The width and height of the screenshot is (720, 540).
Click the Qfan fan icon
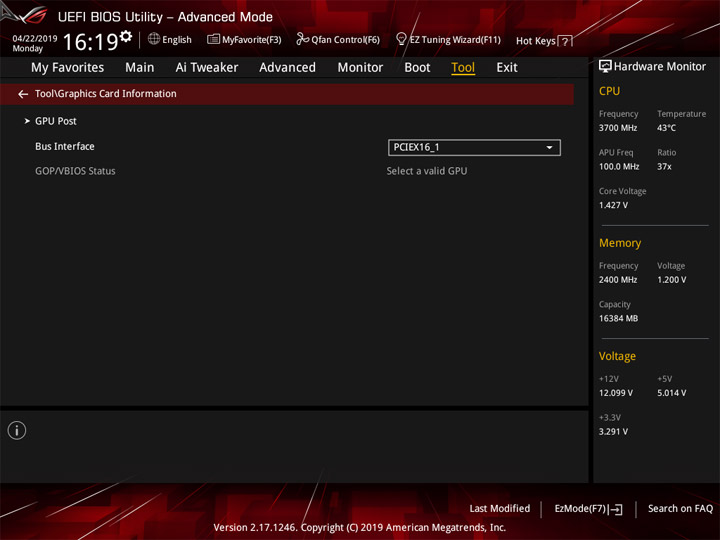pyautogui.click(x=302, y=39)
